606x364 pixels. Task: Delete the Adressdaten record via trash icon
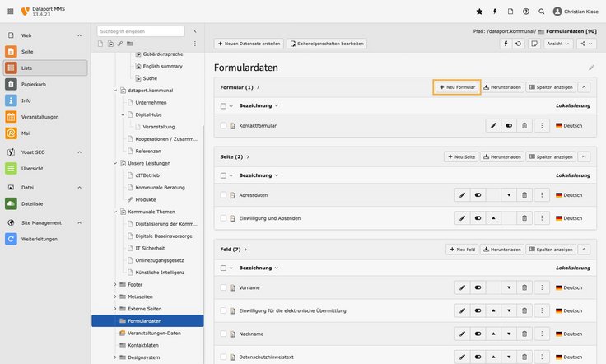[x=524, y=195]
